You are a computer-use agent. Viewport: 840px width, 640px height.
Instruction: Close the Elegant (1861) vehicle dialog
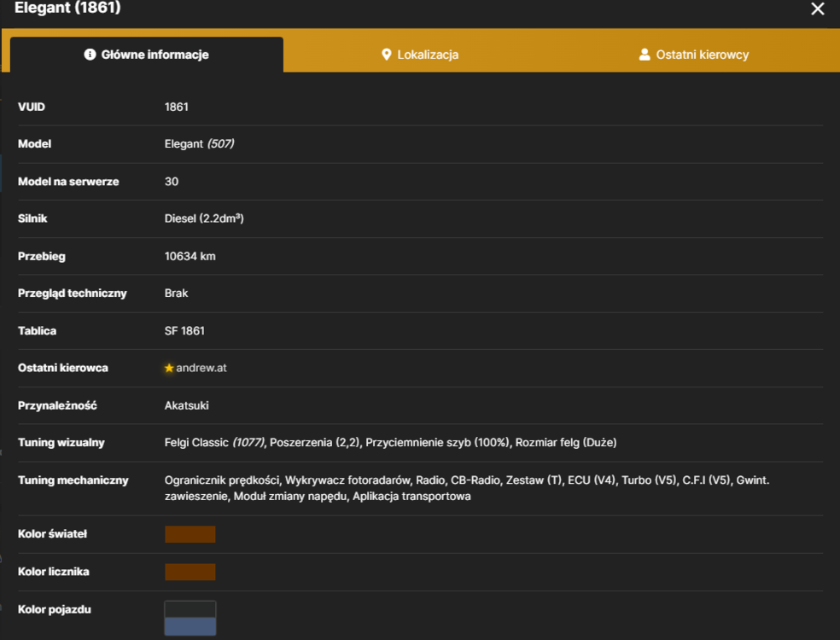tap(818, 9)
